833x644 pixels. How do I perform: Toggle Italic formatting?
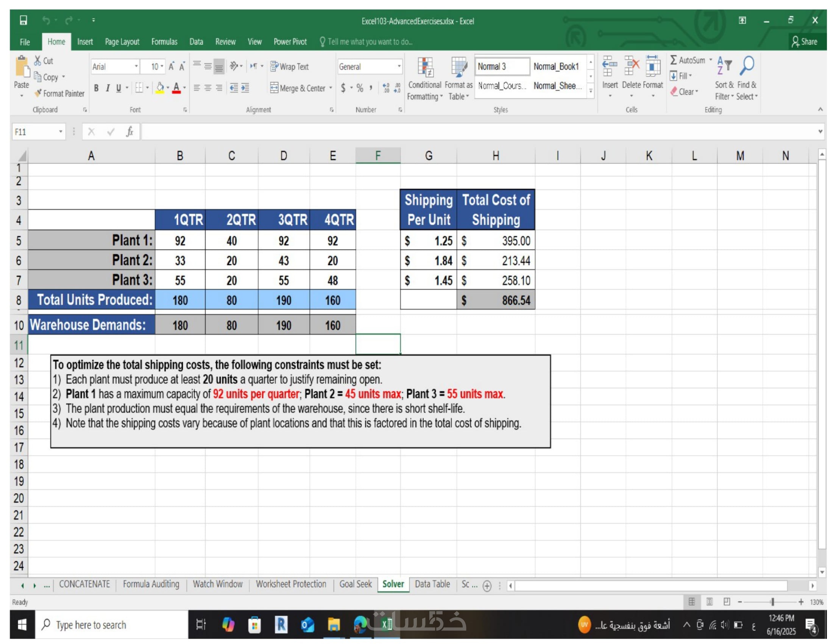click(x=108, y=88)
